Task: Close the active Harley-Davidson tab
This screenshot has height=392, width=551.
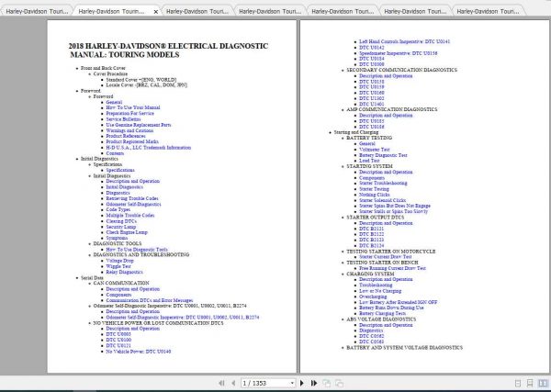Action: pyautogui.click(x=156, y=12)
